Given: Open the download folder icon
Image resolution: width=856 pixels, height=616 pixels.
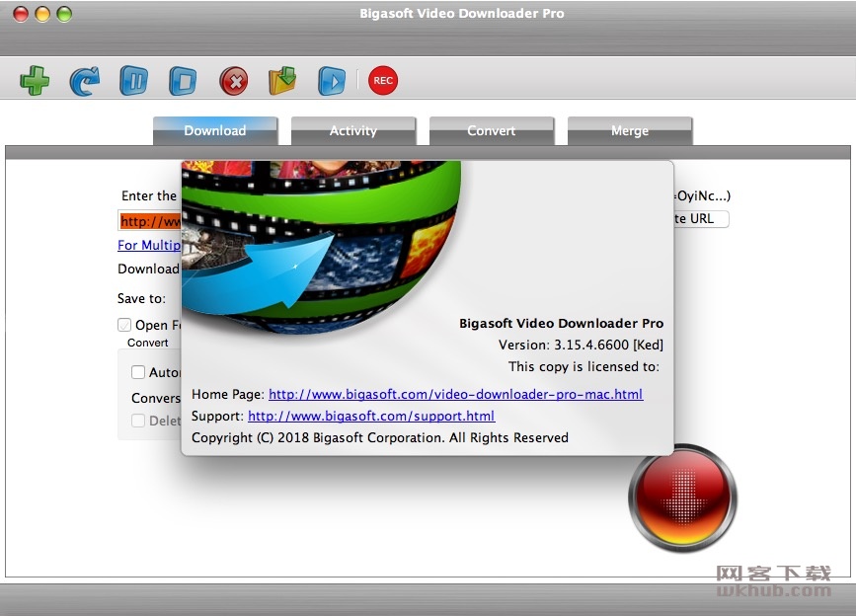Looking at the screenshot, I should tap(282, 81).
